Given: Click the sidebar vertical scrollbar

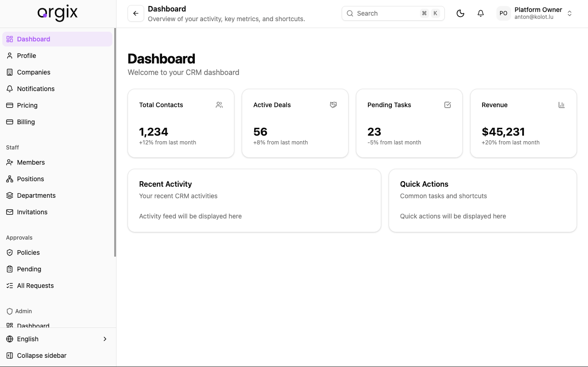Looking at the screenshot, I should click(115, 143).
